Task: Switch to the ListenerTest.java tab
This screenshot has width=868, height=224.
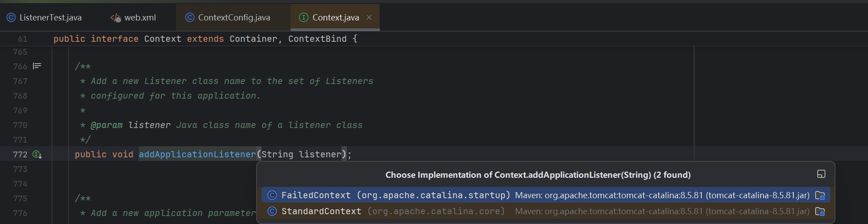Action: pos(44,17)
